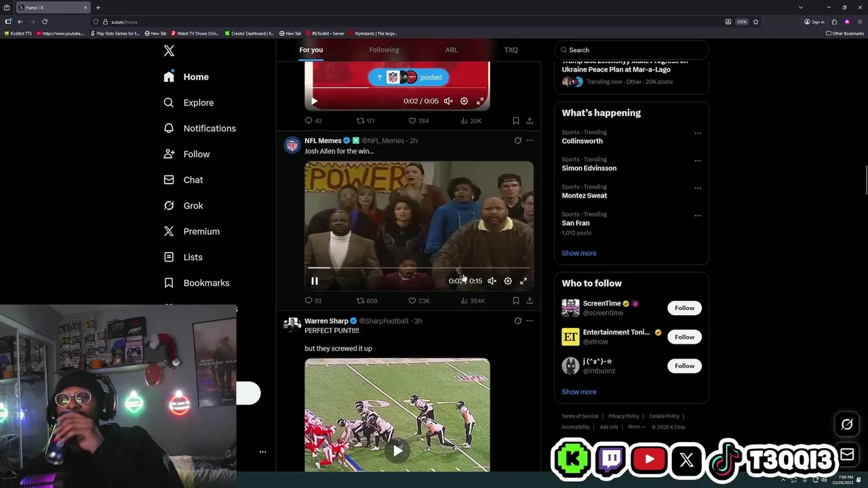Bookmark the top post with 20K views
The width and height of the screenshot is (868, 488).
(x=516, y=121)
